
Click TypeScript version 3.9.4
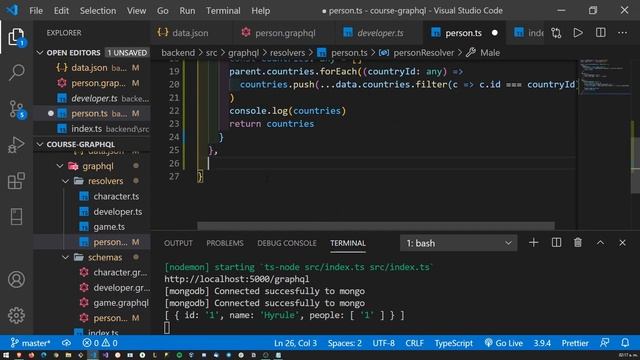(542, 343)
